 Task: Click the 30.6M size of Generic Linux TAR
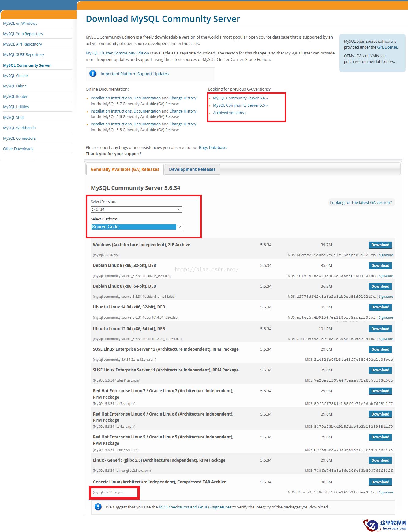(x=326, y=482)
